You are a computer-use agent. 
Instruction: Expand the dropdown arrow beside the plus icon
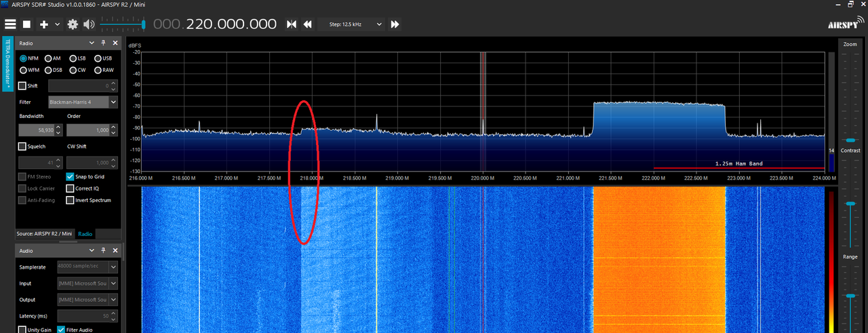pyautogui.click(x=58, y=24)
